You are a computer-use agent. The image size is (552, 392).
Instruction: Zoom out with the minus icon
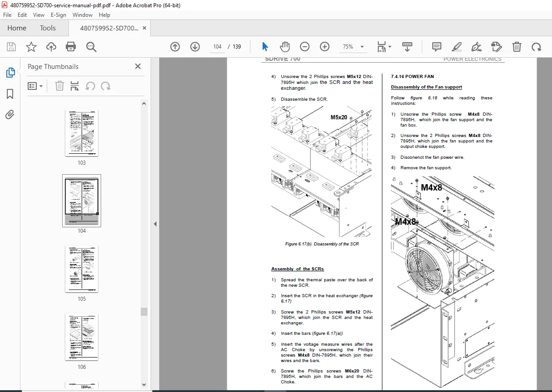305,47
